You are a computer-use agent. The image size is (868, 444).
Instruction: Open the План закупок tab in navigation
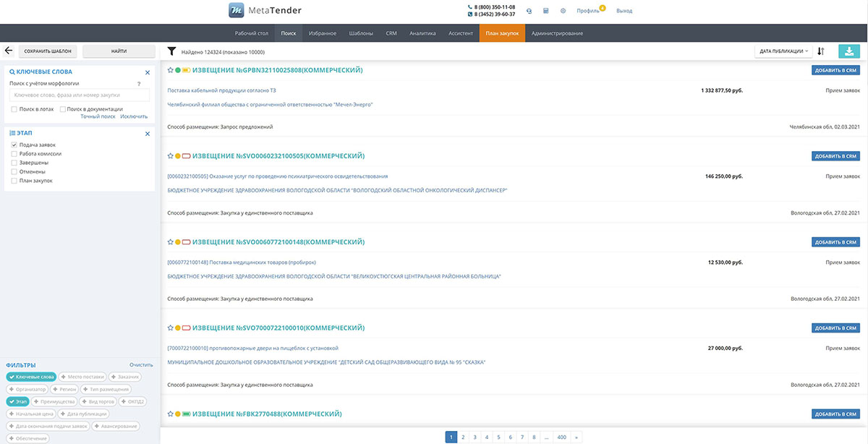[x=502, y=33]
